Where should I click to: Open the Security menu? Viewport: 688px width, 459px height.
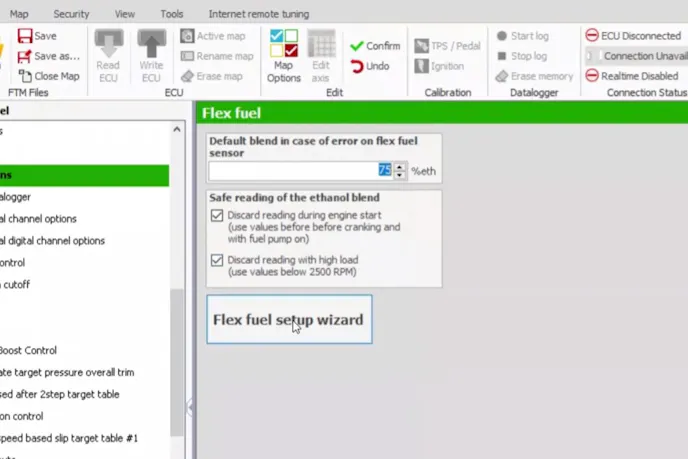[x=71, y=14]
